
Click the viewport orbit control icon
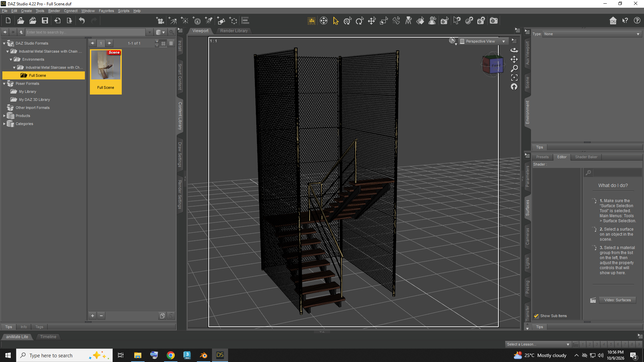514,50
